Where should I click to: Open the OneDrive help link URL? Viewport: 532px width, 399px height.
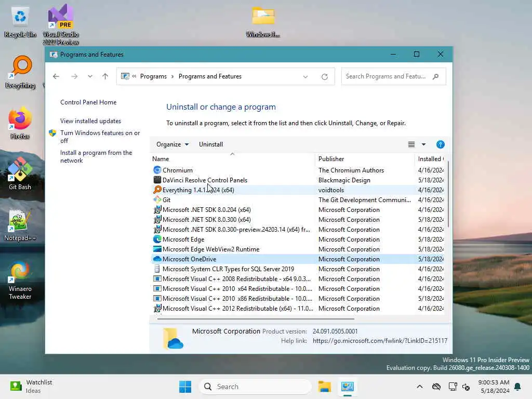(380, 341)
